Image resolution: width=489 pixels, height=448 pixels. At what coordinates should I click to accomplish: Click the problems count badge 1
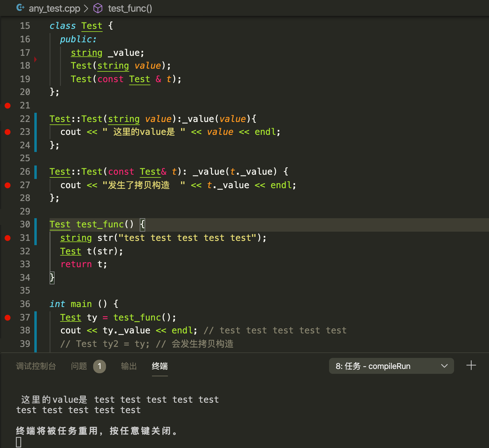point(100,366)
